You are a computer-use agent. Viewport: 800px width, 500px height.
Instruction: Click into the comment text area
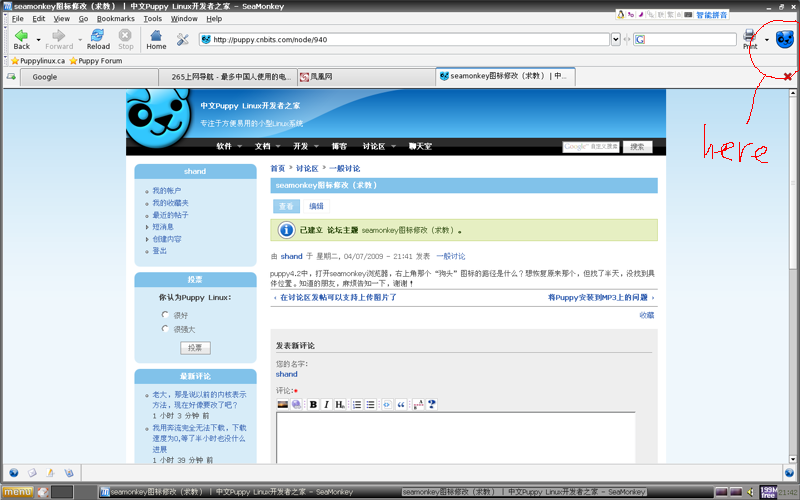coord(456,438)
